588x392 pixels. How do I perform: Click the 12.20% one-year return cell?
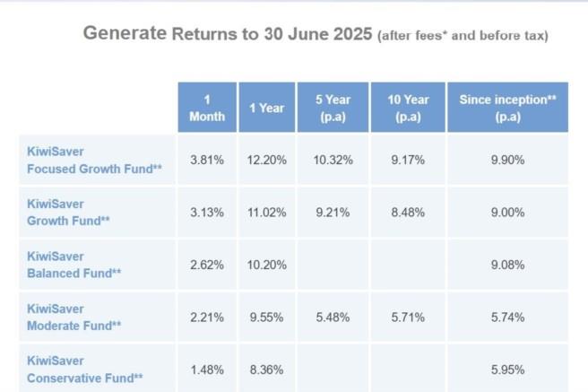pos(266,160)
